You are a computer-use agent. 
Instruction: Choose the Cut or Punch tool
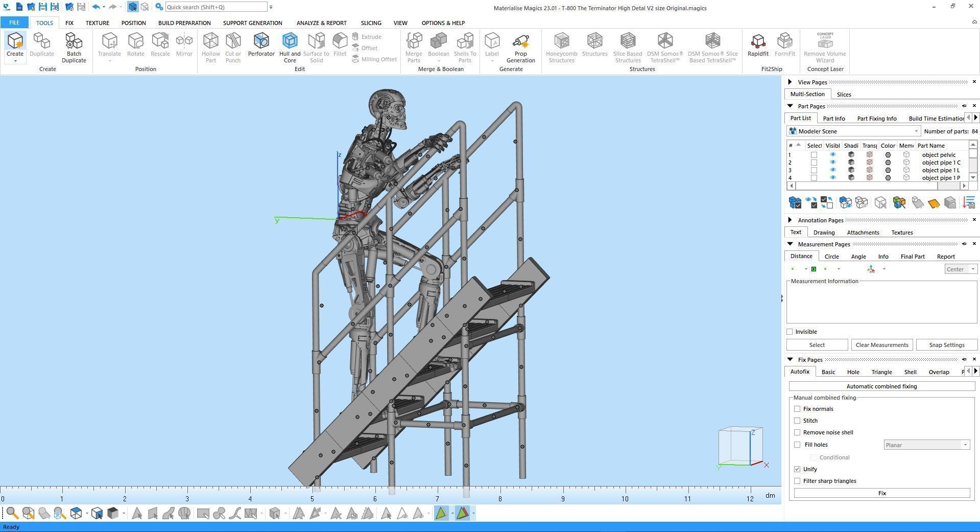(233, 48)
